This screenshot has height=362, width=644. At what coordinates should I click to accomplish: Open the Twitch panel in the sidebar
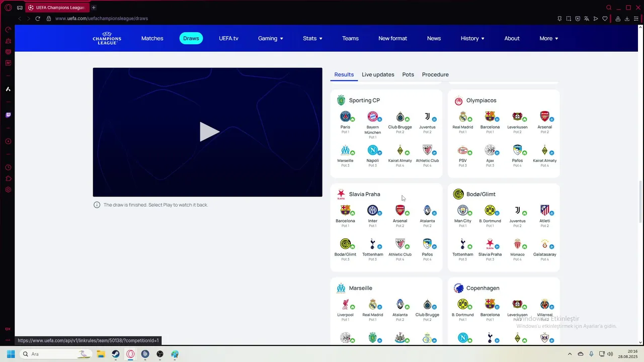[x=8, y=115]
